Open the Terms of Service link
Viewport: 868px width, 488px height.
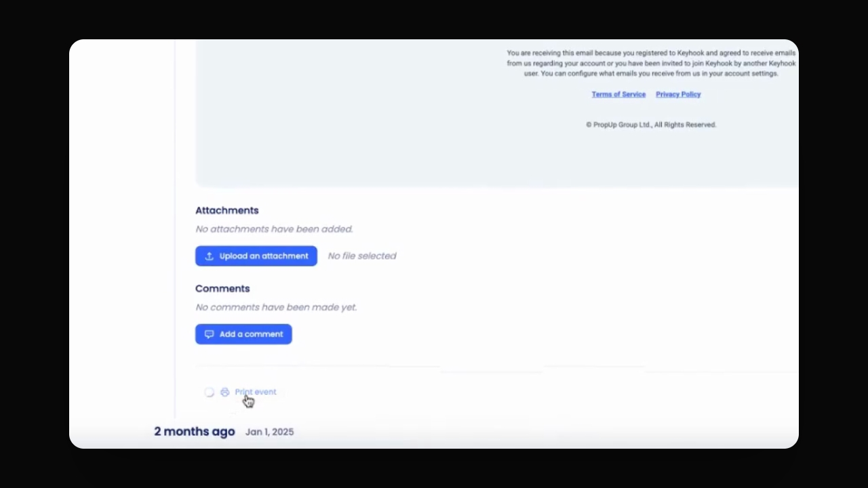pyautogui.click(x=618, y=94)
